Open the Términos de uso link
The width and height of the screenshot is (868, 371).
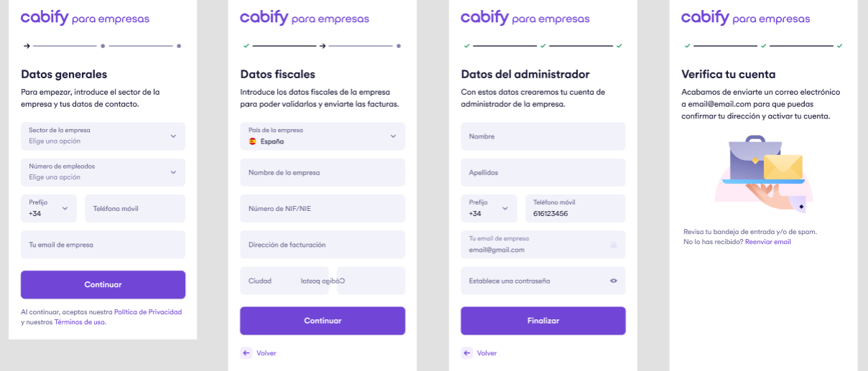pos(80,322)
